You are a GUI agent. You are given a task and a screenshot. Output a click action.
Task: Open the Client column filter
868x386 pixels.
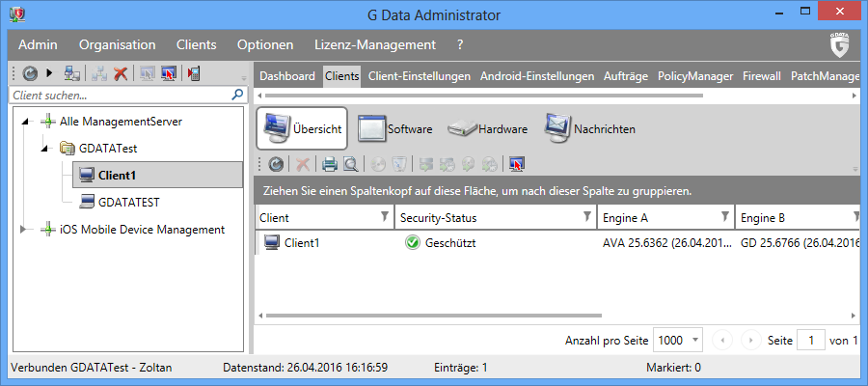(x=385, y=217)
